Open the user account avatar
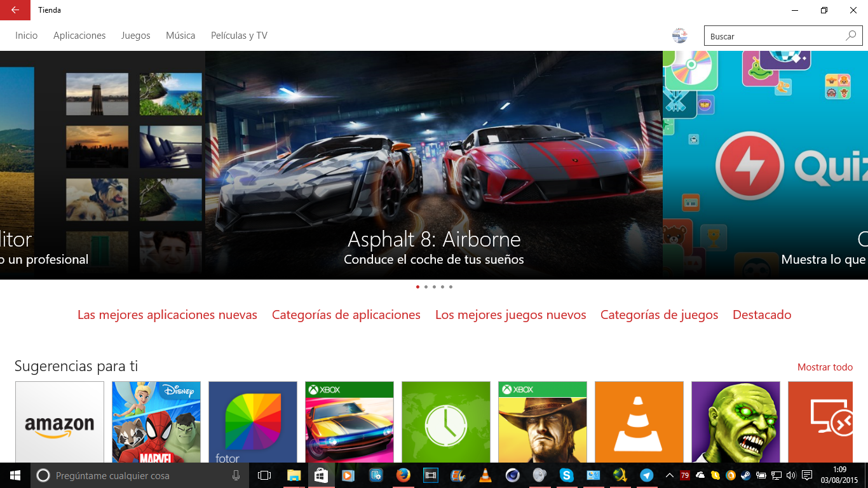Image resolution: width=868 pixels, height=488 pixels. point(680,36)
